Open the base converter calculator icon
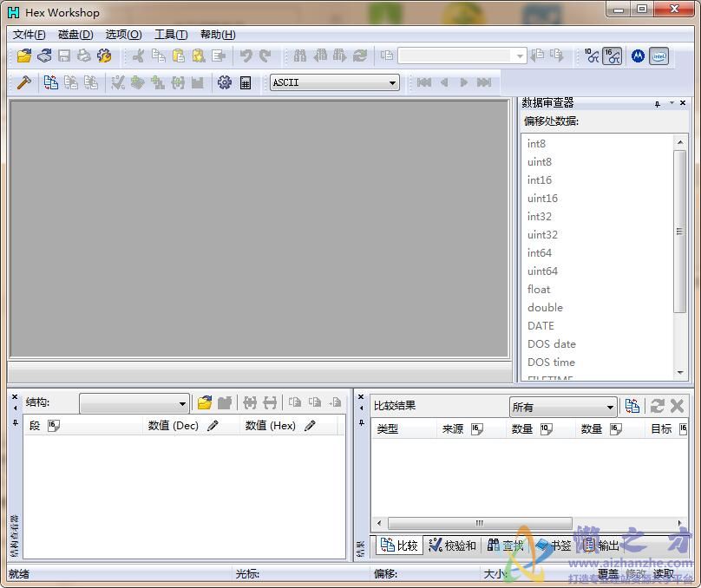This screenshot has width=701, height=588. pos(246,82)
